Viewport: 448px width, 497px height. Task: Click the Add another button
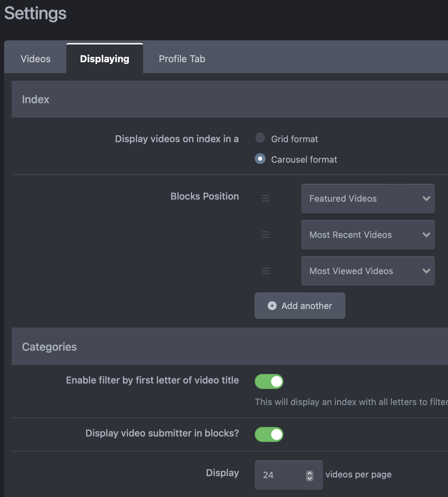(x=300, y=306)
